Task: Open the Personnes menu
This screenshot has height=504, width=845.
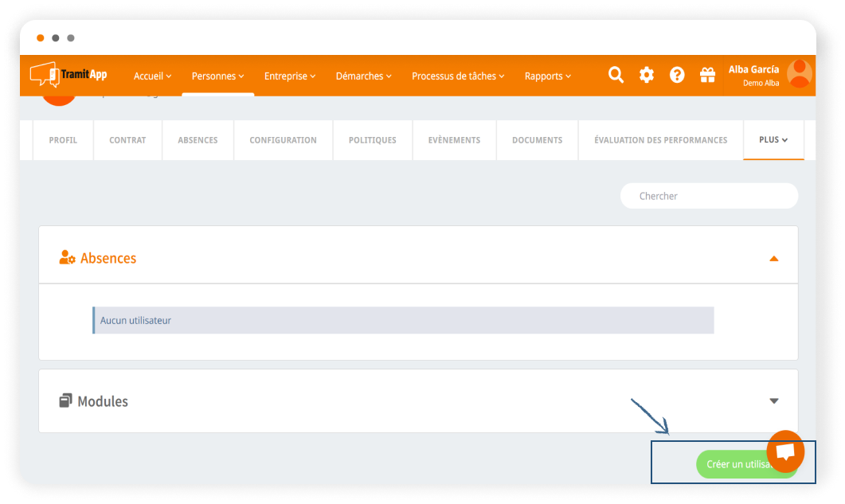Action: 217,76
